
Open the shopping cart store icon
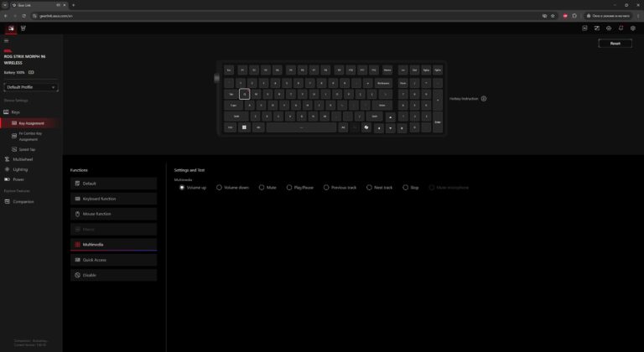click(x=23, y=28)
